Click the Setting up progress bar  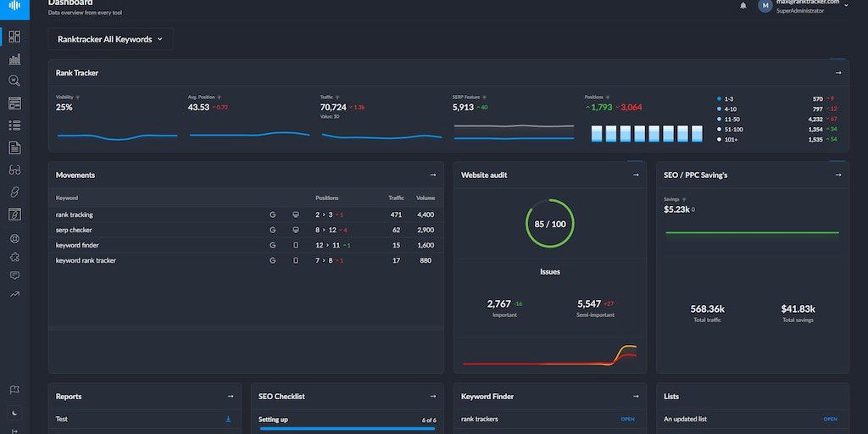tap(347, 428)
